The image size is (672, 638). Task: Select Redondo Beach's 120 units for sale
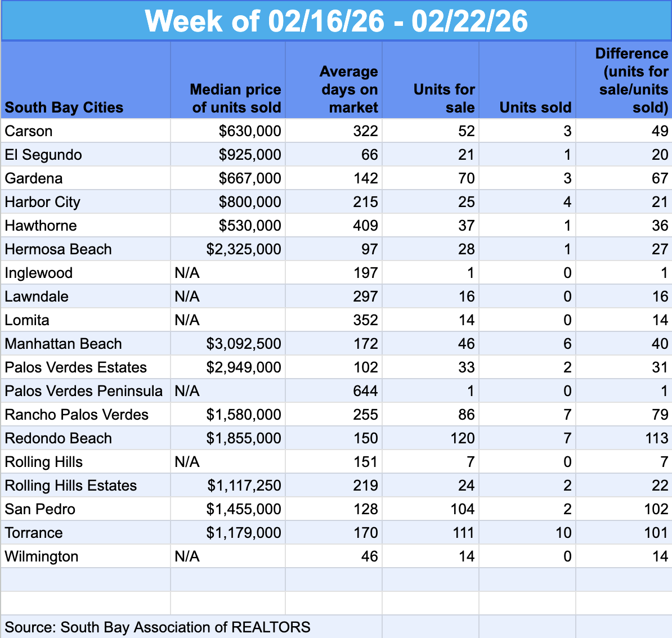coord(462,438)
